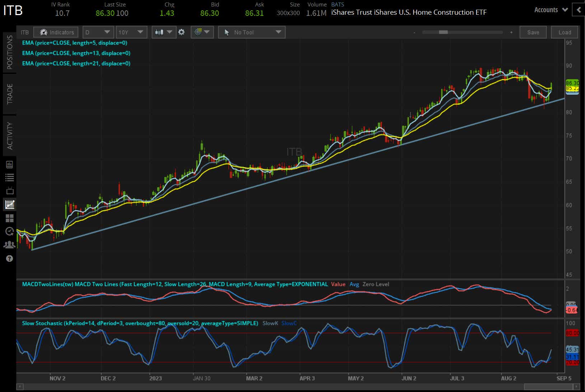Viewport: 585px width, 392px height.
Task: Select the EMA length=5 study label
Action: (x=75, y=43)
